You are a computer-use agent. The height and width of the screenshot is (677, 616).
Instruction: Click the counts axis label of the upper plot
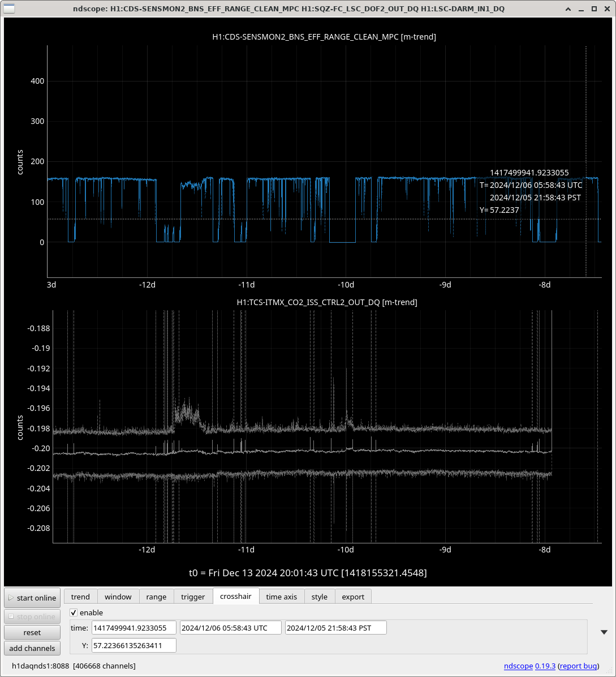pos(20,162)
